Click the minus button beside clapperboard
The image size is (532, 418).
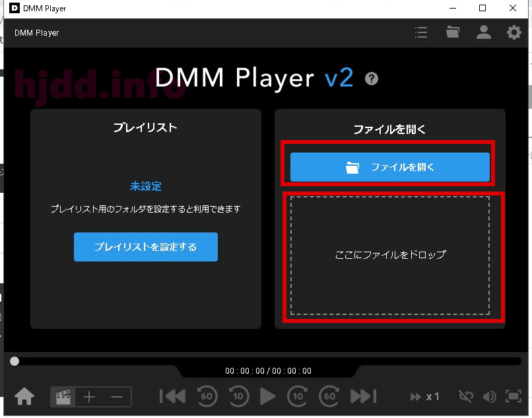(117, 397)
